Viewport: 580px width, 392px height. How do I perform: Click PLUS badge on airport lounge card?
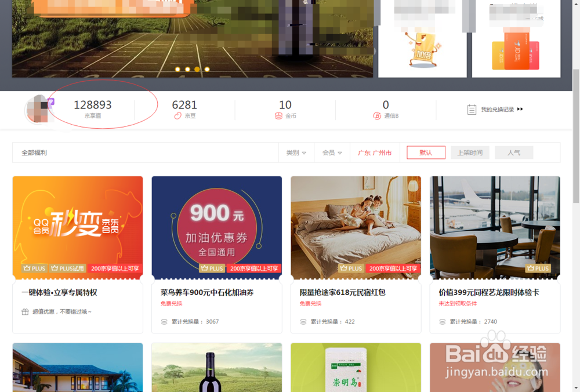point(538,268)
